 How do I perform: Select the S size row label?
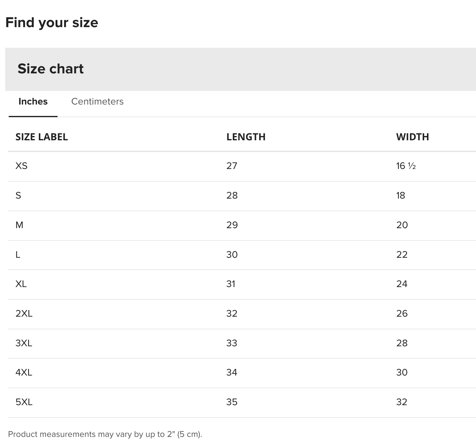click(x=18, y=195)
